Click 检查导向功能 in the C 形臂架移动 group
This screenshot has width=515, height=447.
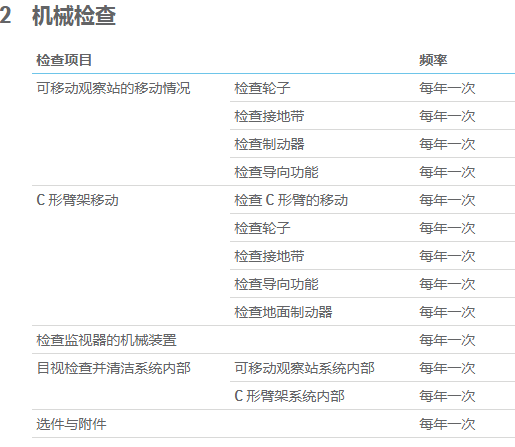click(276, 284)
